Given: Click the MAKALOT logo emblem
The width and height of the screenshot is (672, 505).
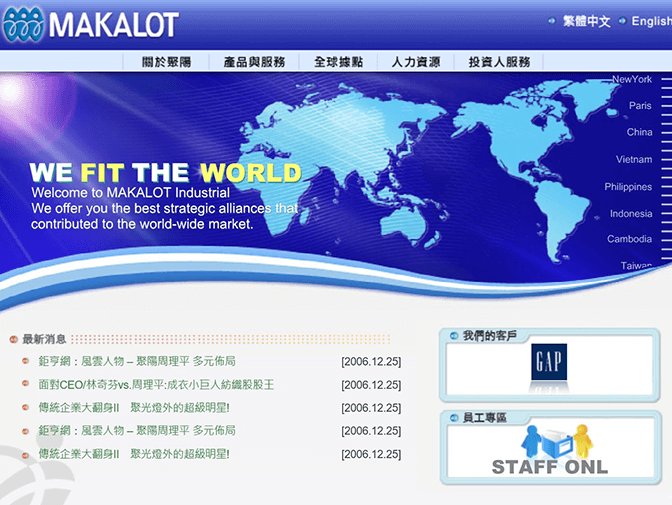Looking at the screenshot, I should point(24,24).
